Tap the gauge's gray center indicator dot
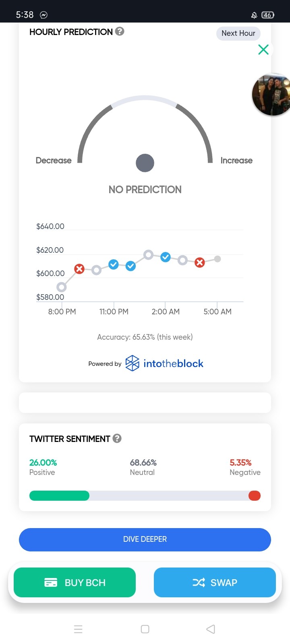The image size is (290, 644). pos(145,163)
